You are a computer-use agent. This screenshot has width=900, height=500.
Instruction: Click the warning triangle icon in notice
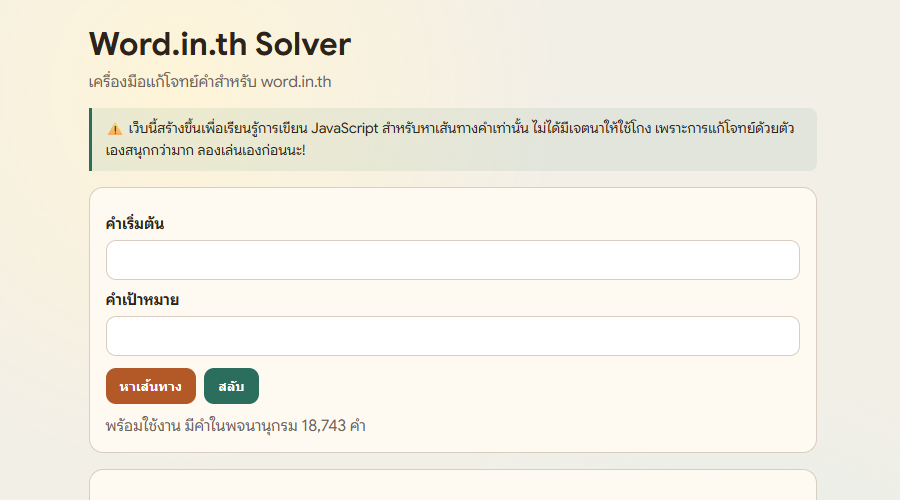tap(115, 129)
